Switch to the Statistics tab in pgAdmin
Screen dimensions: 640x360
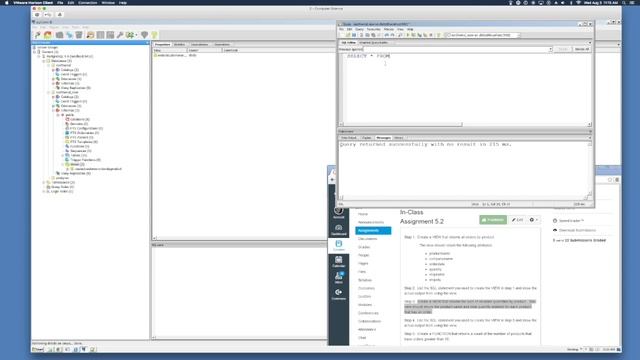tap(180, 44)
